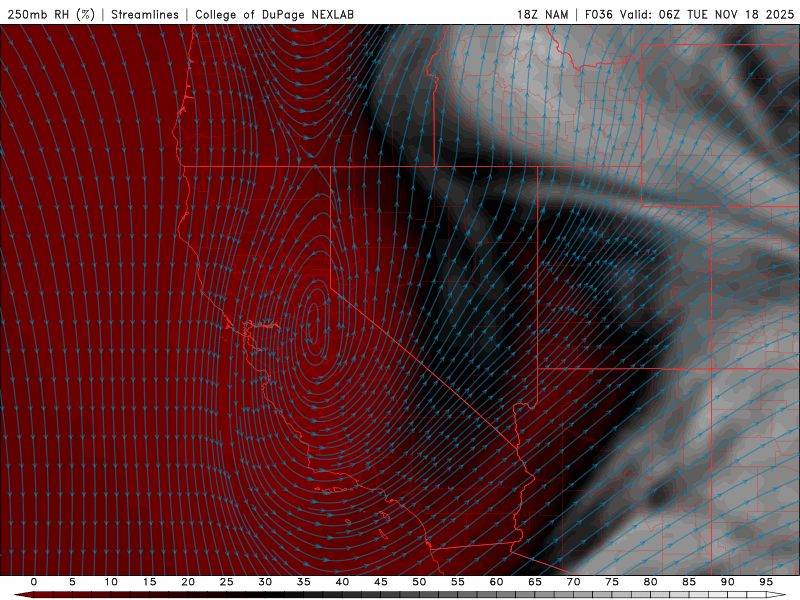The height and width of the screenshot is (600, 800).
Task: Select the 85 label on the colorbar
Action: tap(689, 582)
